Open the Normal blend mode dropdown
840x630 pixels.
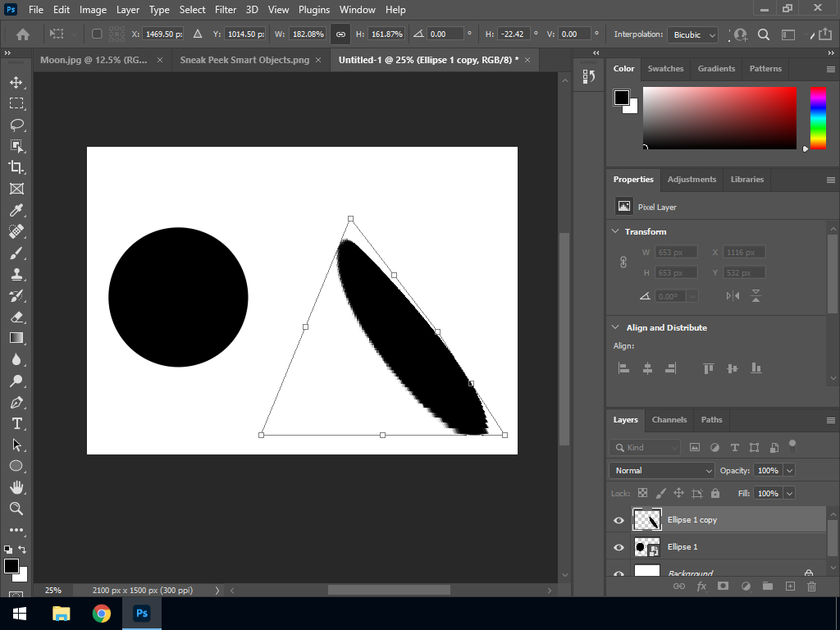[x=662, y=470]
